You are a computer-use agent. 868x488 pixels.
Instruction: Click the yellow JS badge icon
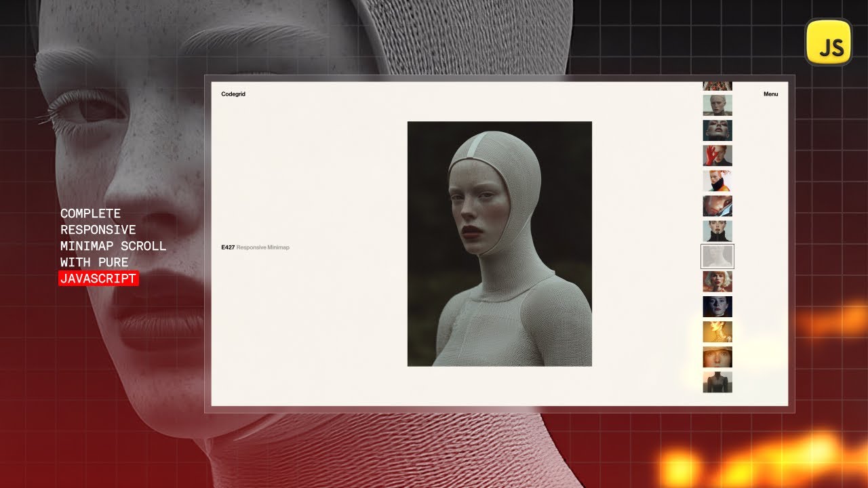click(829, 42)
